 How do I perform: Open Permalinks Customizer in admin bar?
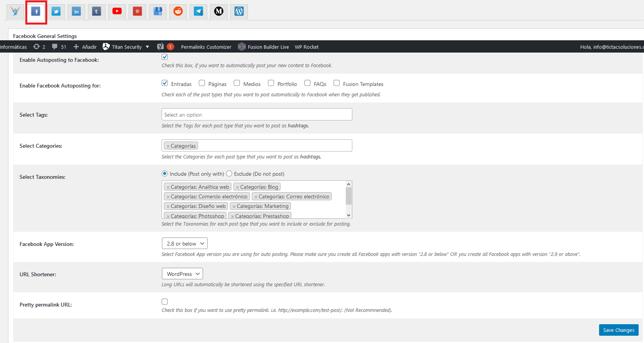[206, 47]
